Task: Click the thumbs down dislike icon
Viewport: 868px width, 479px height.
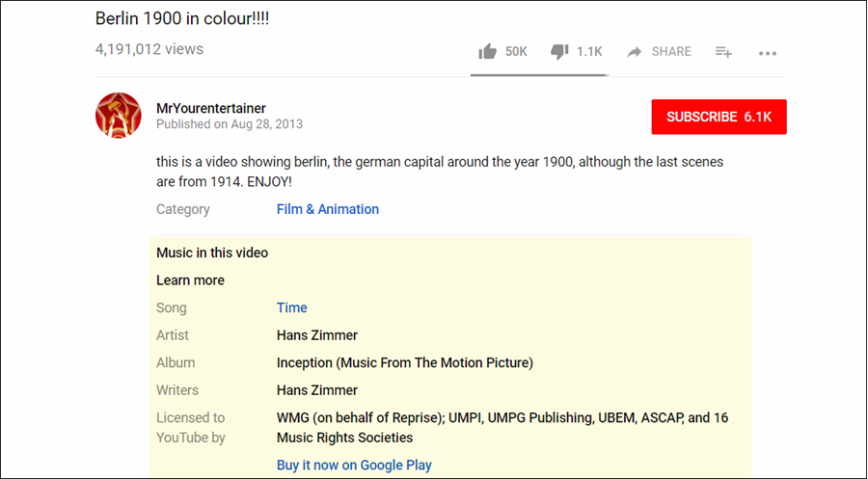Action: pos(559,51)
